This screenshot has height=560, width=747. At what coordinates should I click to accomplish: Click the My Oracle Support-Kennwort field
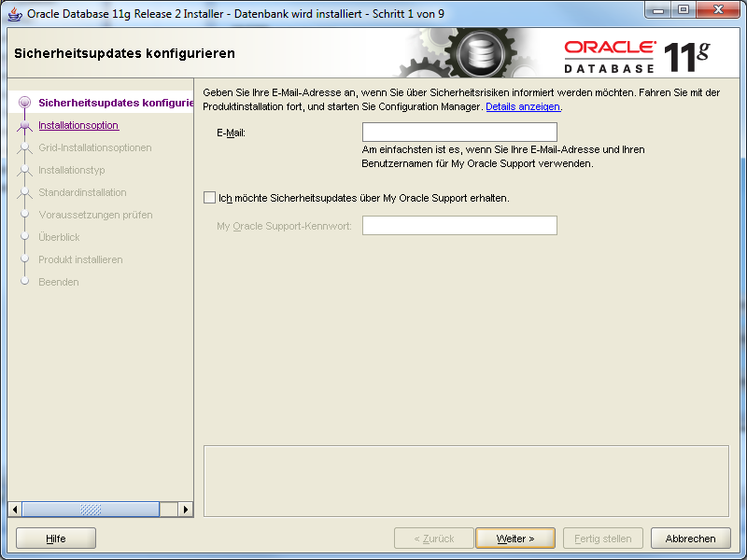(459, 225)
